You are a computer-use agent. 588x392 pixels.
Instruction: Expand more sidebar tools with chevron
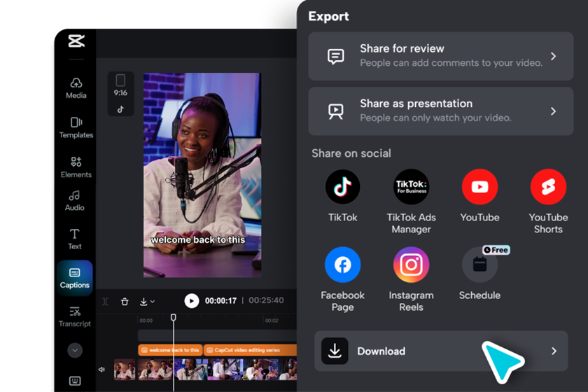coord(75,350)
